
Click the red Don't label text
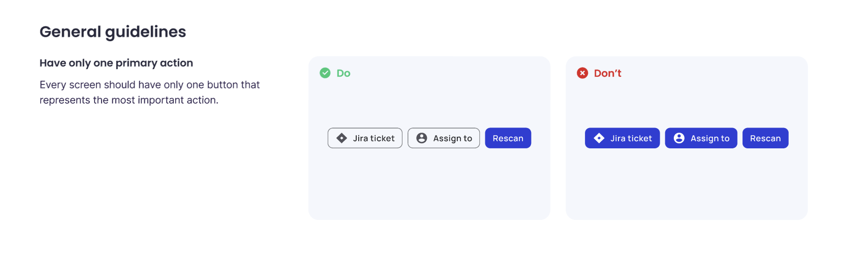pos(608,73)
